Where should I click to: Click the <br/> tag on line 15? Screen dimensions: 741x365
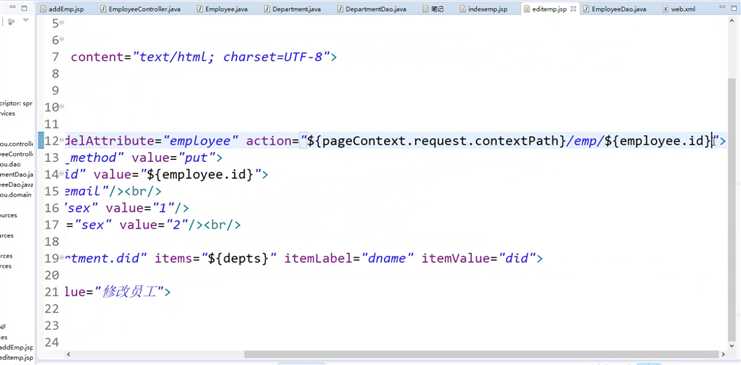[x=143, y=191]
